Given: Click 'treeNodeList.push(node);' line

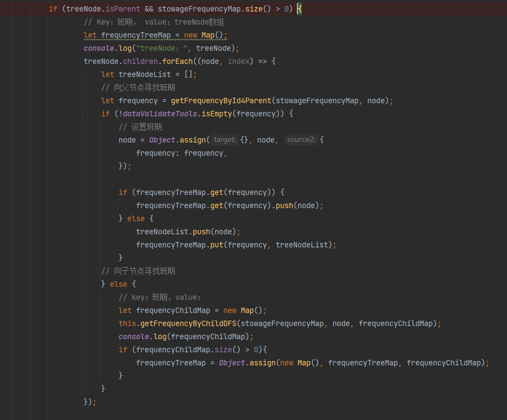Looking at the screenshot, I should point(188,232).
